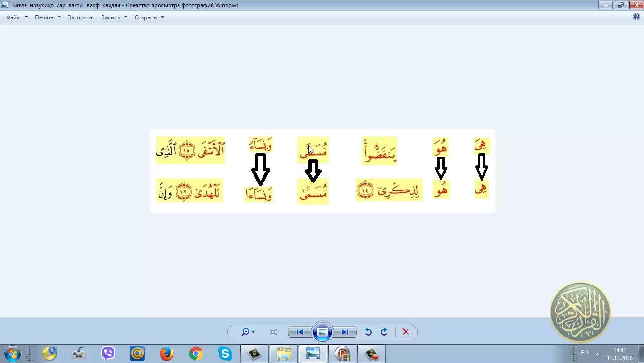Select the Photo Viewer taskbar window

tap(313, 354)
